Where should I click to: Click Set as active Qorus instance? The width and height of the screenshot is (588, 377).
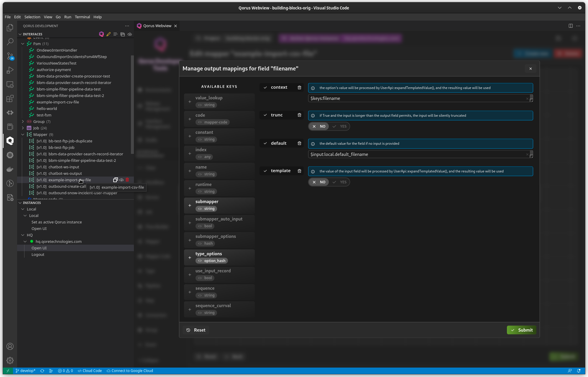[57, 222]
